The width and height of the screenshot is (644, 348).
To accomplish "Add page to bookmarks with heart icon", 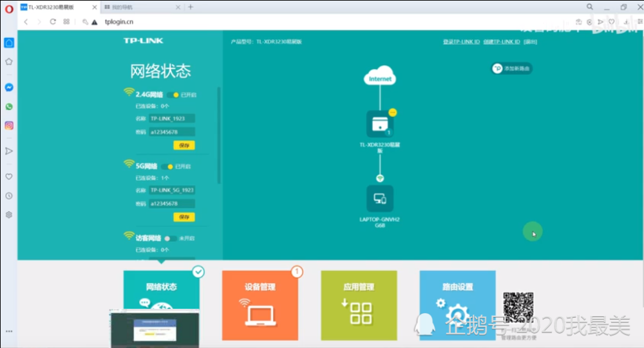I will click(x=612, y=22).
